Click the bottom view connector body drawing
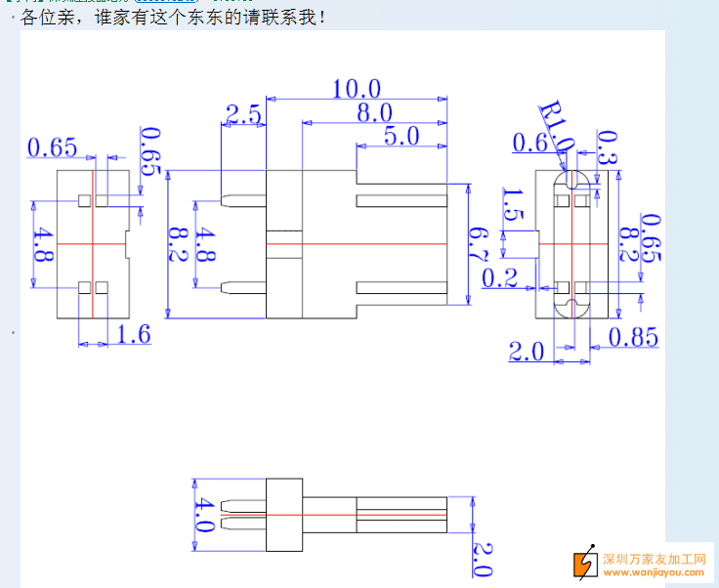 click(283, 513)
